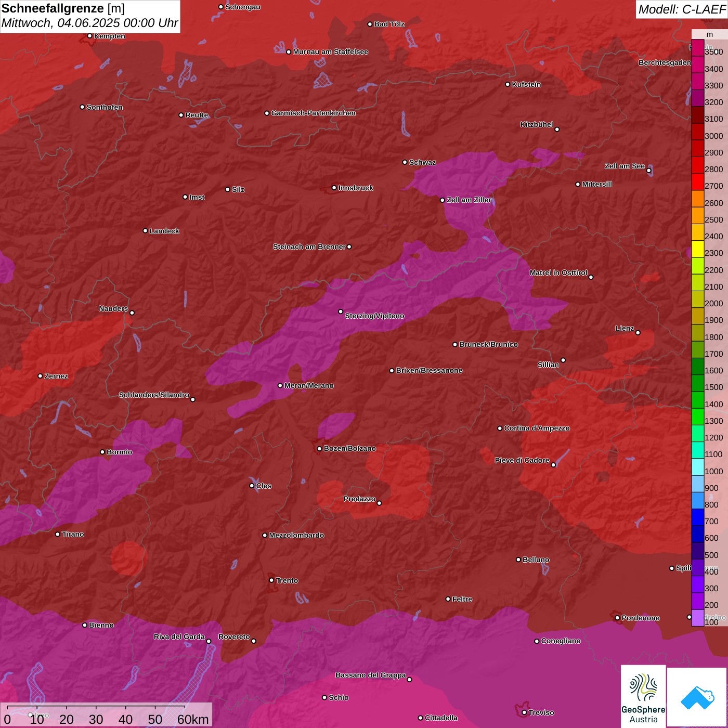Click the Steinach am Brenner label
728x728 pixels.
click(x=309, y=246)
